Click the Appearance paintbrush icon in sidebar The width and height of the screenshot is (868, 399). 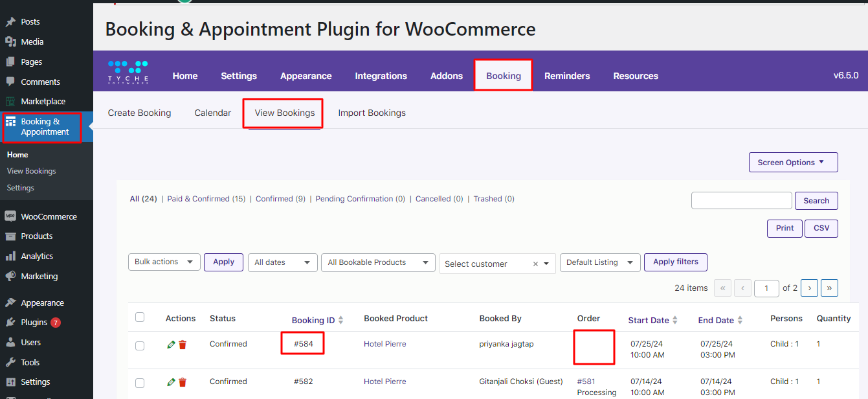tap(10, 302)
